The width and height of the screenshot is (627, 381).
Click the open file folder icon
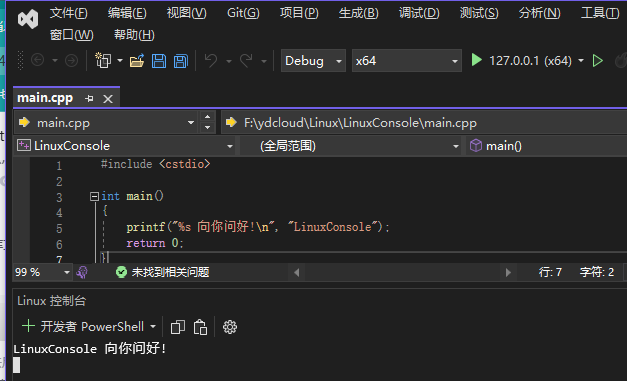137,61
